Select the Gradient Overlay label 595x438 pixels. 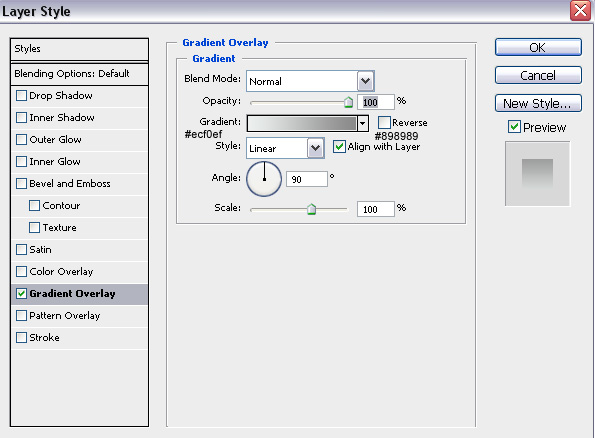tap(72, 293)
